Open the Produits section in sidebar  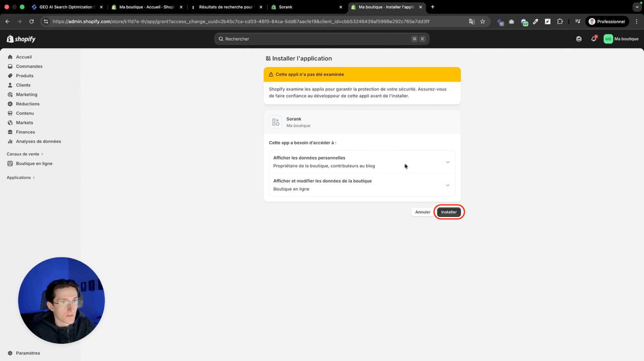pyautogui.click(x=24, y=75)
